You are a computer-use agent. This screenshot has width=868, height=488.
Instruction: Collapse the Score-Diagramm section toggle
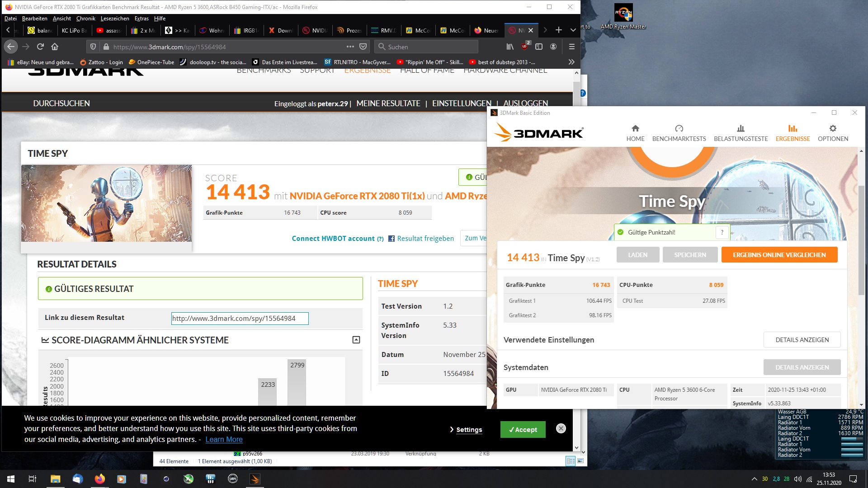tap(356, 340)
